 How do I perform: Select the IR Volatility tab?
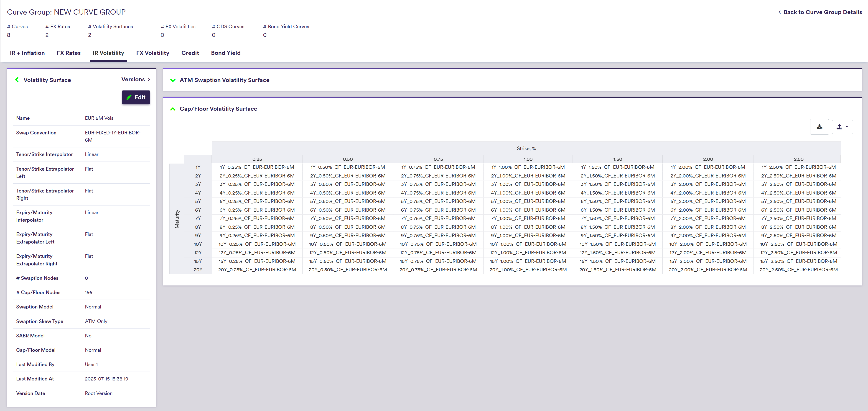coord(108,53)
